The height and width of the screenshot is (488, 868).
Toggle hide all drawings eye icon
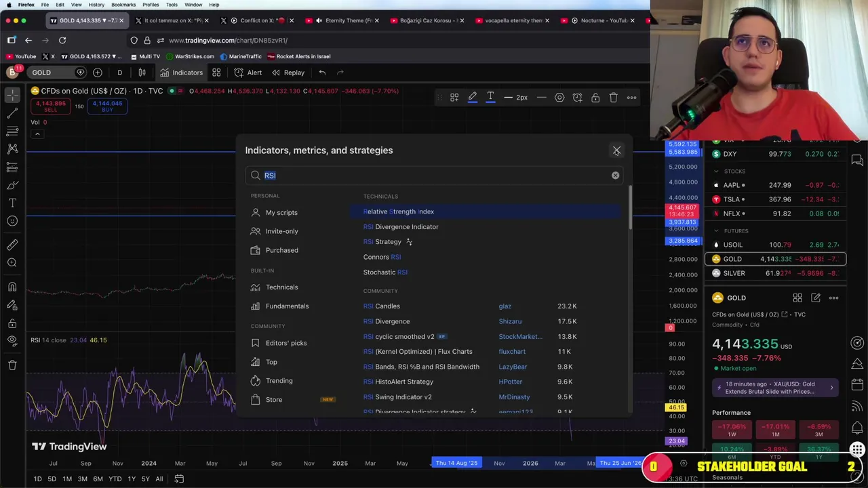pos(12,341)
